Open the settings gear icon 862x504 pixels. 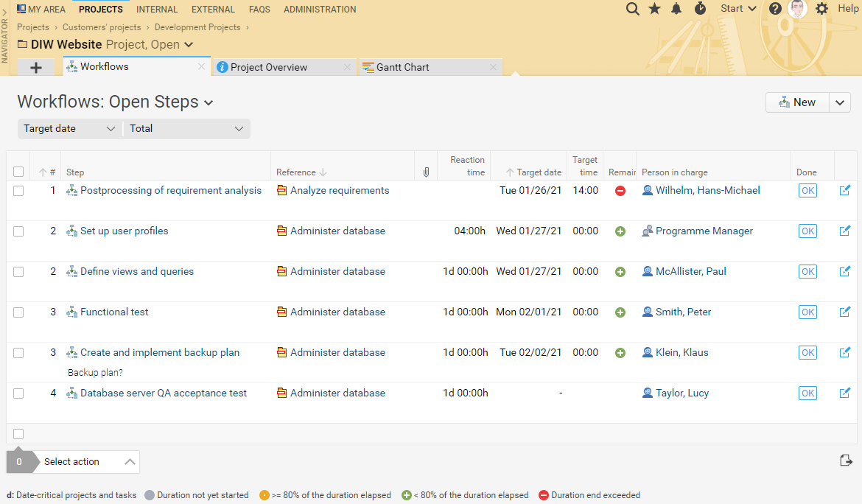click(821, 9)
